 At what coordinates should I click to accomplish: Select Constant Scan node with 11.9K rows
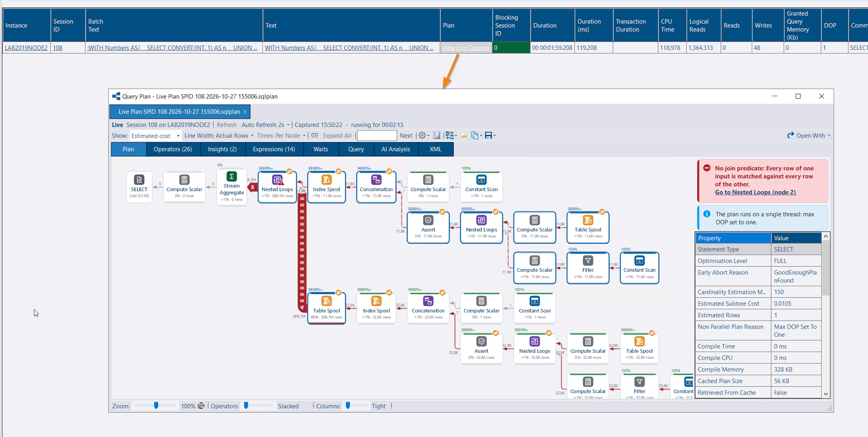640,268
